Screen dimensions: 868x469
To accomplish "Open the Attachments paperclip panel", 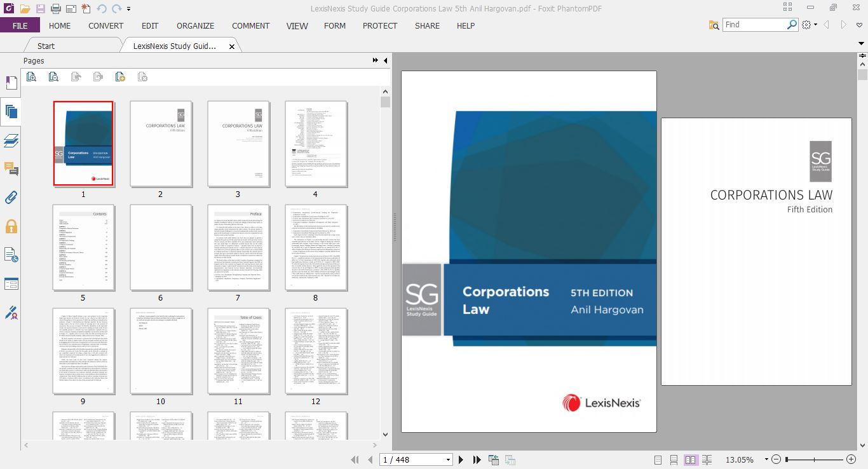I will click(x=11, y=197).
